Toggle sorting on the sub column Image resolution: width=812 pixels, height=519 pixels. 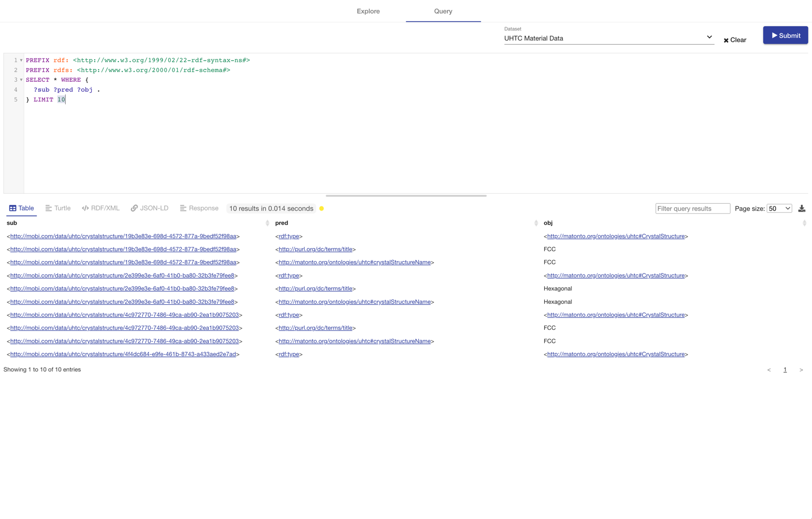tap(269, 223)
